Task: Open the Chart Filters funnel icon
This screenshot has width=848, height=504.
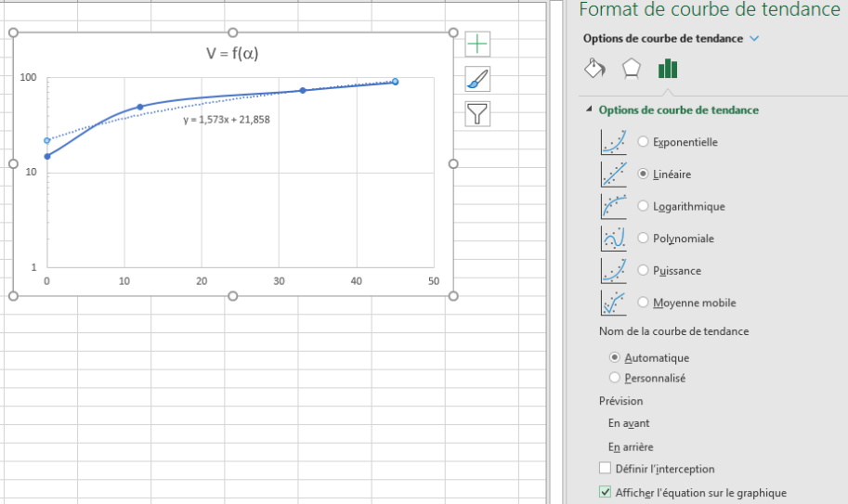Action: (x=477, y=113)
